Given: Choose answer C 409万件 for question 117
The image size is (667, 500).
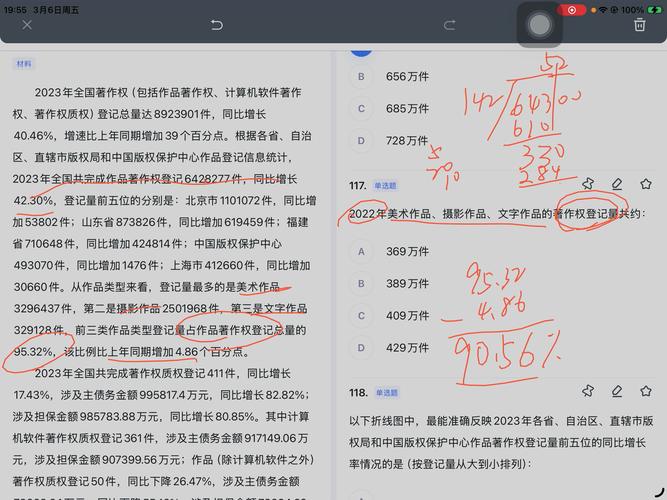Looking at the screenshot, I should tap(389, 316).
